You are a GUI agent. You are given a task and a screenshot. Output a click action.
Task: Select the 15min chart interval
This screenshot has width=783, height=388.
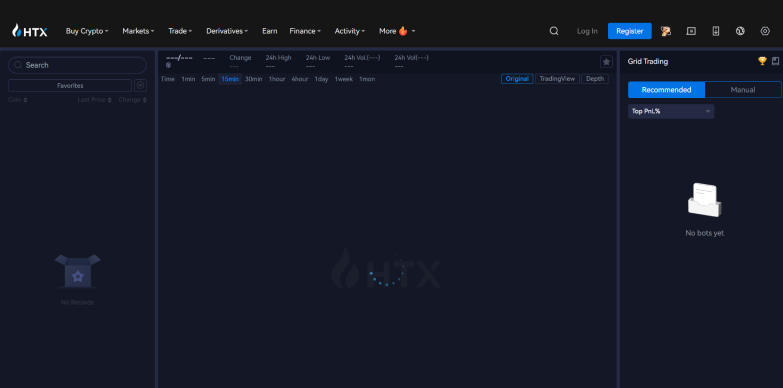click(x=230, y=79)
